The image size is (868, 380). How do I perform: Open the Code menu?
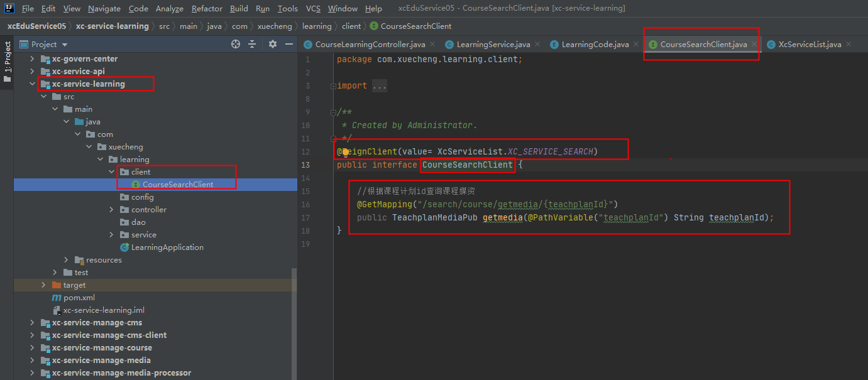138,9
